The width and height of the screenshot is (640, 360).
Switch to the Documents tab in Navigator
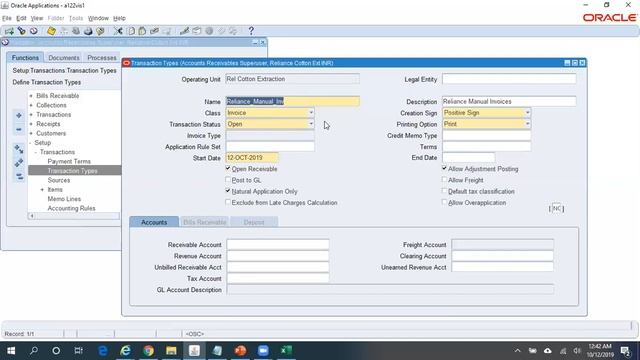[64, 58]
